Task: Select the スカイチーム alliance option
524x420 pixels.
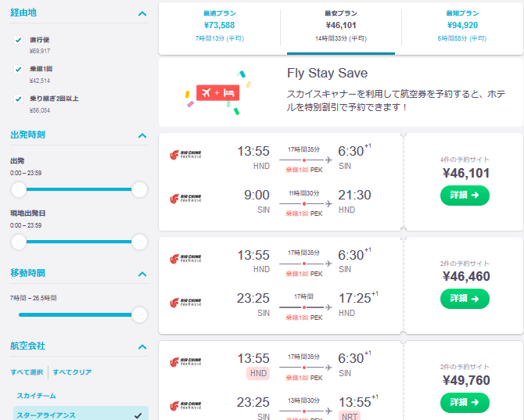Action: 38,396
